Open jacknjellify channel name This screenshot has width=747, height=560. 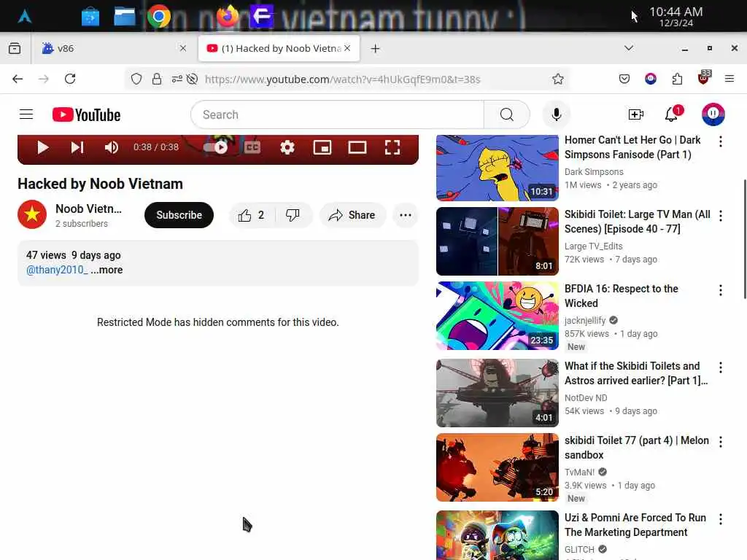[585, 321]
